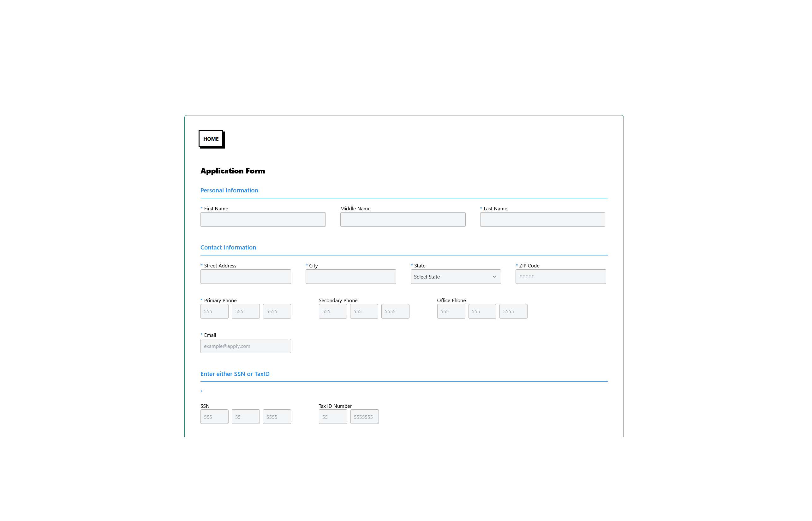
Task: Click the State dropdown chevron arrow
Action: [494, 277]
